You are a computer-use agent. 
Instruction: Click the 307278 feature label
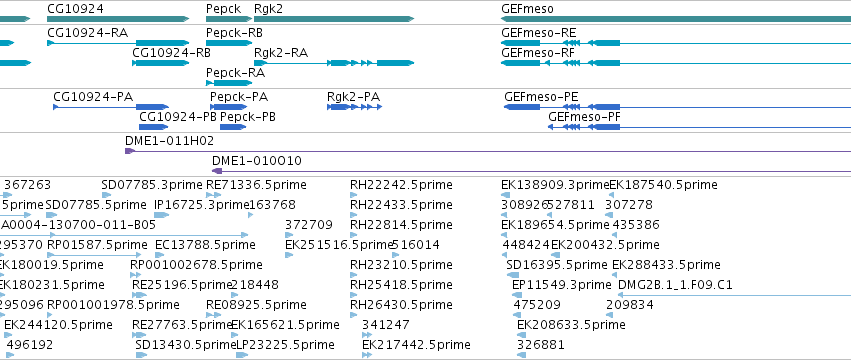click(628, 205)
